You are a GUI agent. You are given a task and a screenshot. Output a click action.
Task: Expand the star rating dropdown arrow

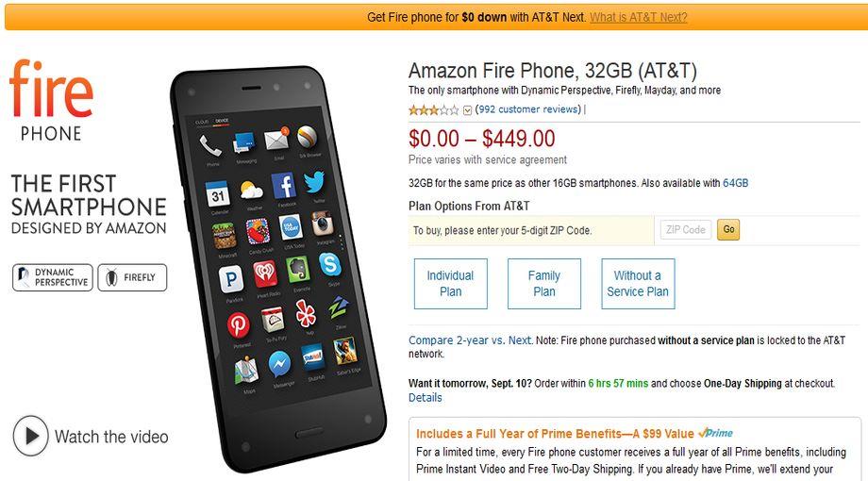point(467,110)
